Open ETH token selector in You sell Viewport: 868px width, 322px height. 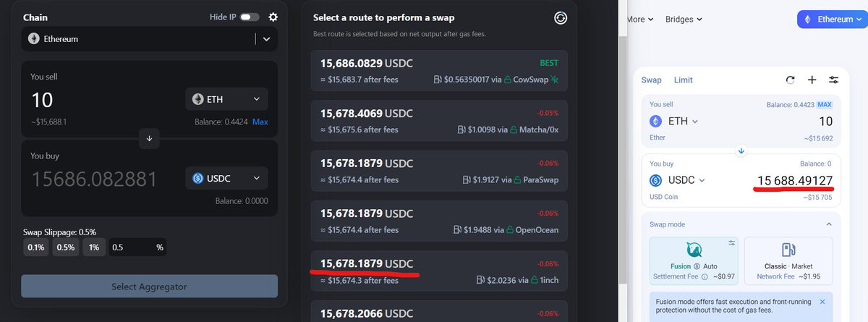[226, 99]
